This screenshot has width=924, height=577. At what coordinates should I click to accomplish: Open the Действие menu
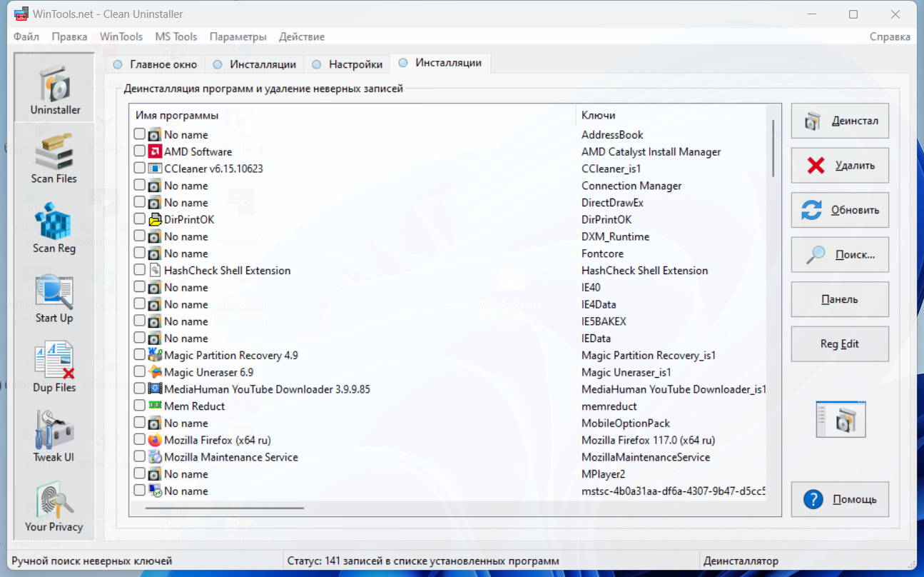[x=302, y=36]
